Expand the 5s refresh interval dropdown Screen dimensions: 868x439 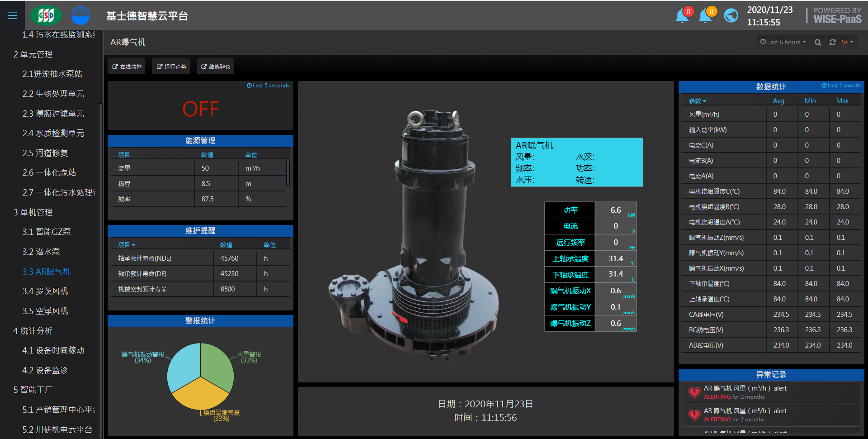(x=847, y=42)
